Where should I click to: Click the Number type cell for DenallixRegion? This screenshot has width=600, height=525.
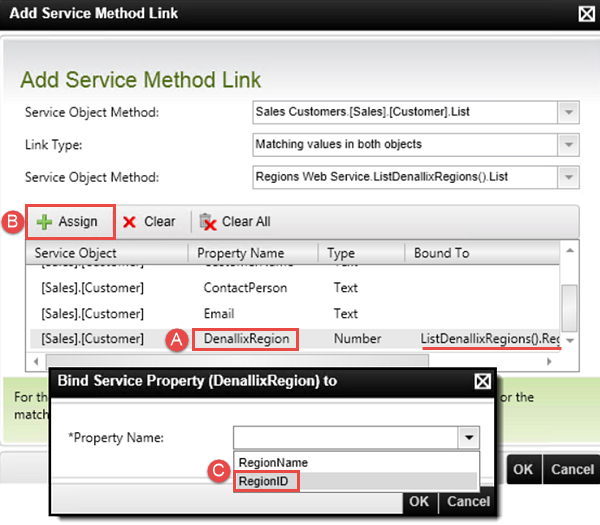(357, 339)
